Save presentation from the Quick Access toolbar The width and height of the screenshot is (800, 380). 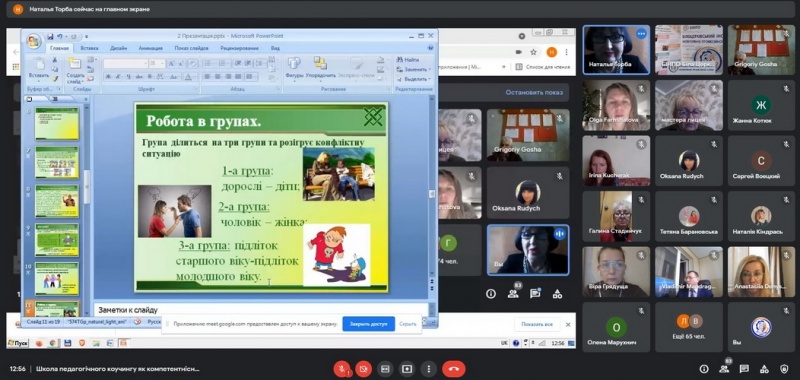pos(50,37)
